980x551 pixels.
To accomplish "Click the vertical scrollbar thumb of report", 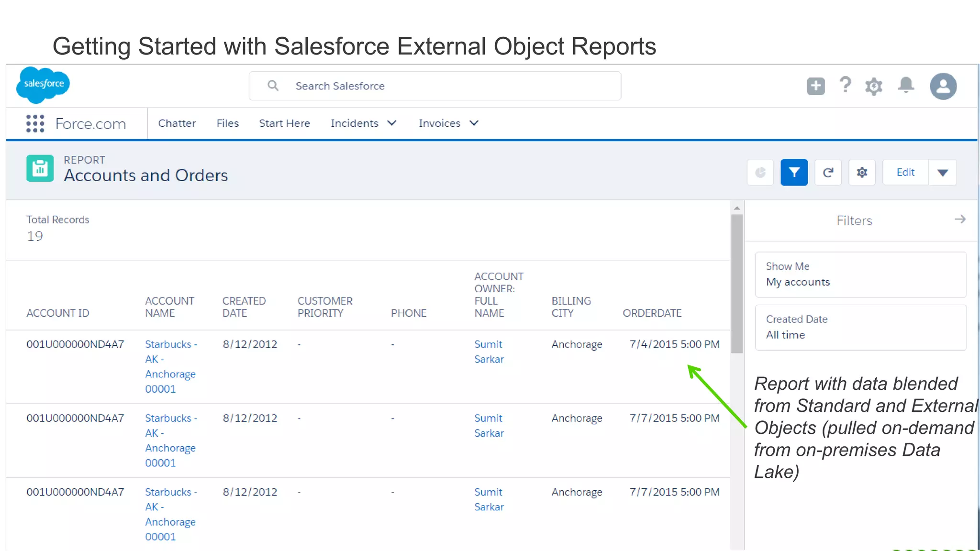I will (737, 284).
